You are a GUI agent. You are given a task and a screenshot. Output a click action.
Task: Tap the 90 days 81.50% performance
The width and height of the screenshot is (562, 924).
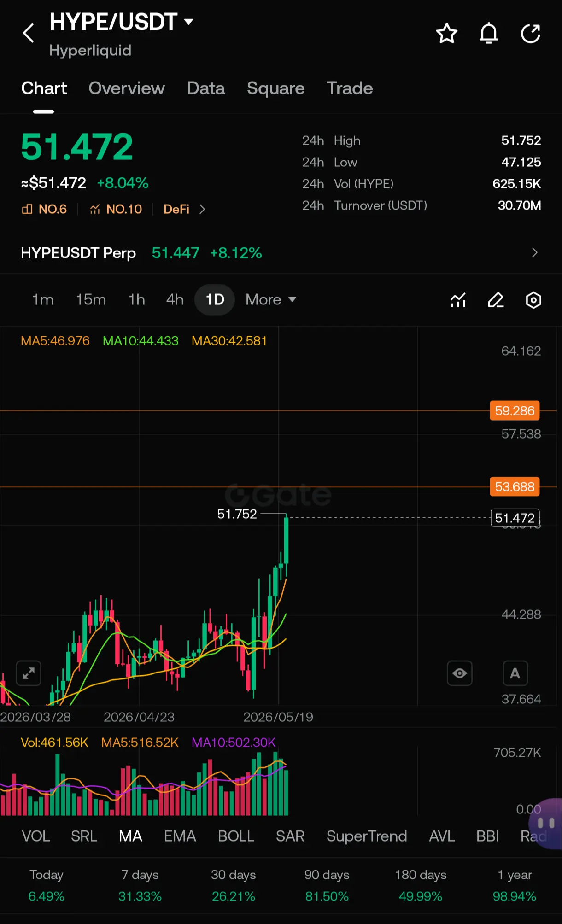327,885
